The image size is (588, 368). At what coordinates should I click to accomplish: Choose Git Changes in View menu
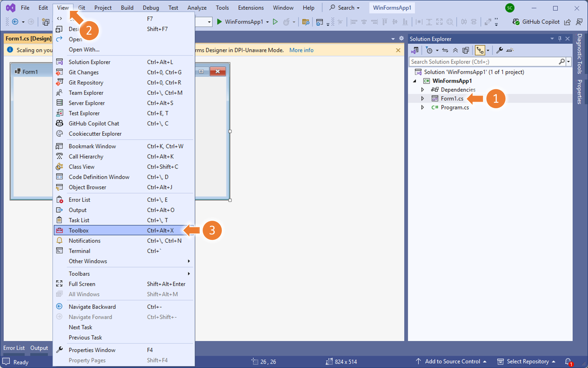pos(124,72)
